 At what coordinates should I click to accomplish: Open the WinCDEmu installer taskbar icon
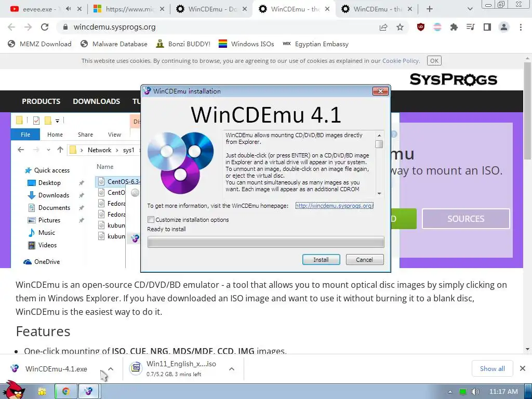pyautogui.click(x=88, y=392)
